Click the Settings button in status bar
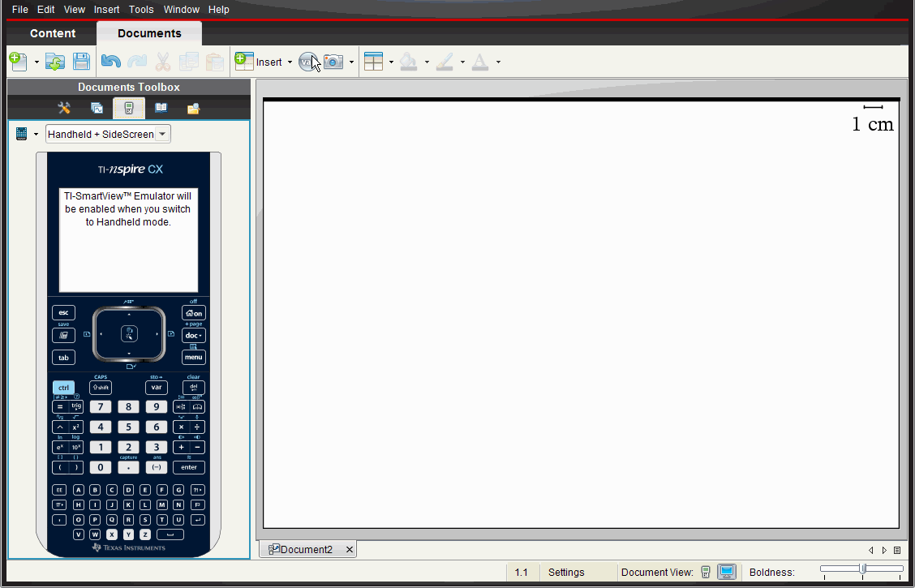The height and width of the screenshot is (588, 915). [x=566, y=572]
